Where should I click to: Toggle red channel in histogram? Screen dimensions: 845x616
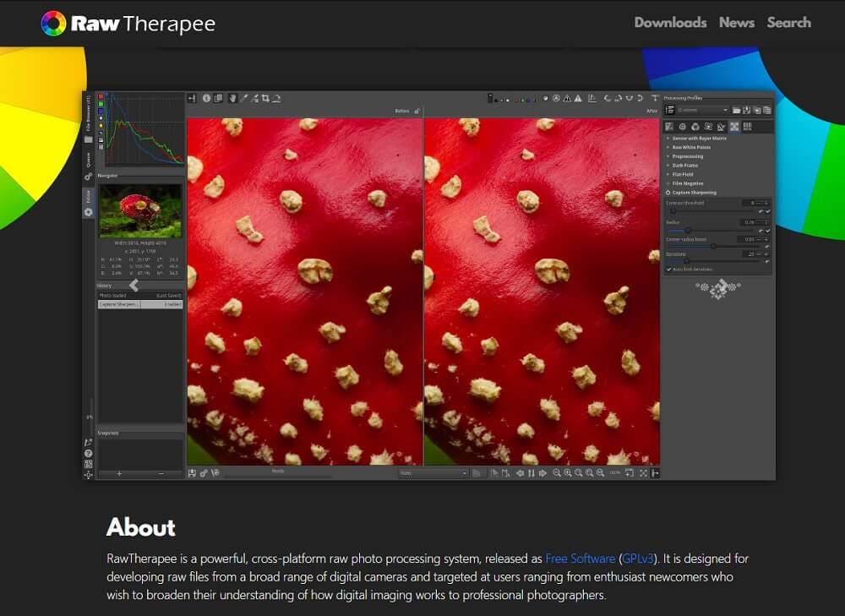click(101, 97)
